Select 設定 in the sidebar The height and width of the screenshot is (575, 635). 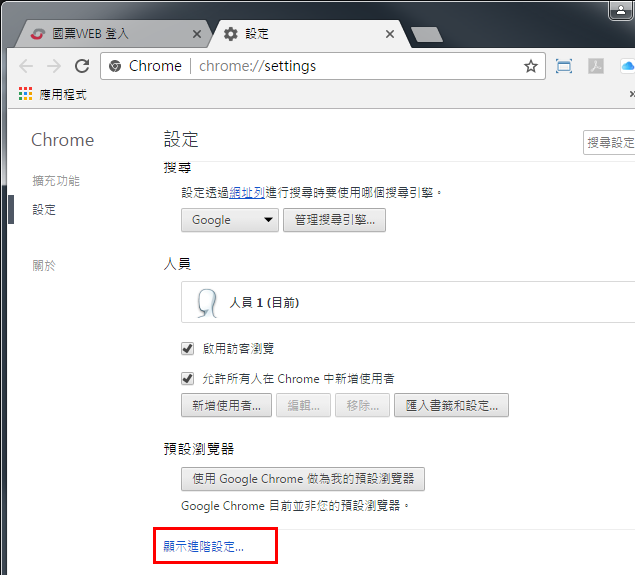point(44,210)
